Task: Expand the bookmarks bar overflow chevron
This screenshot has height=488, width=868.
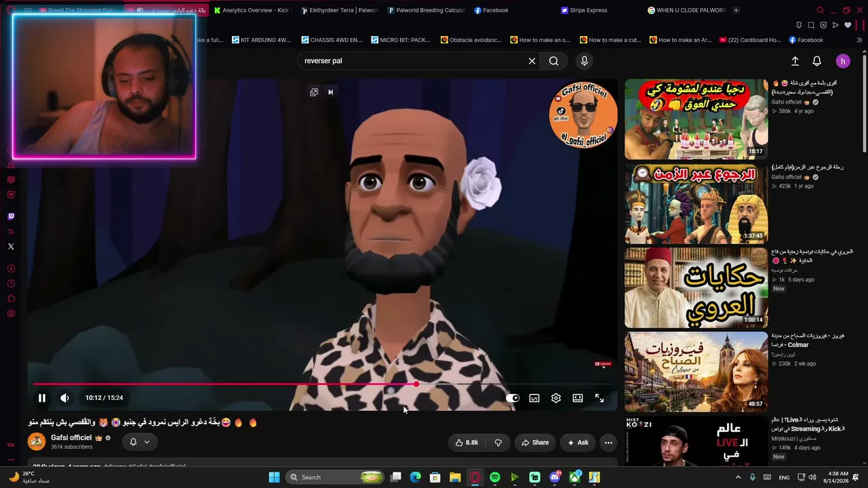Action: (859, 40)
